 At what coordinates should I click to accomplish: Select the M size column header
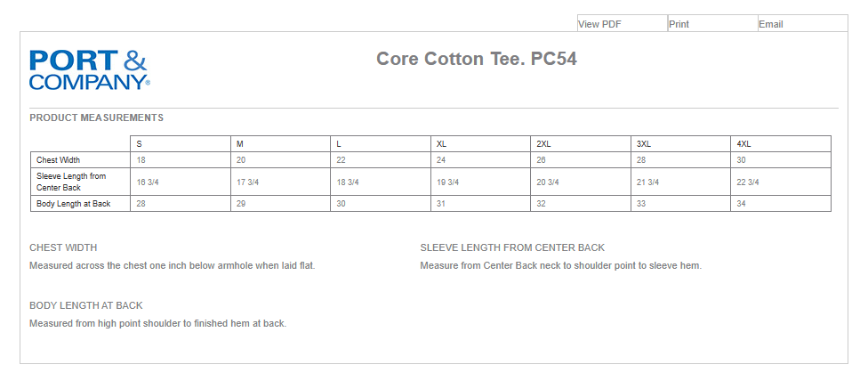point(239,144)
